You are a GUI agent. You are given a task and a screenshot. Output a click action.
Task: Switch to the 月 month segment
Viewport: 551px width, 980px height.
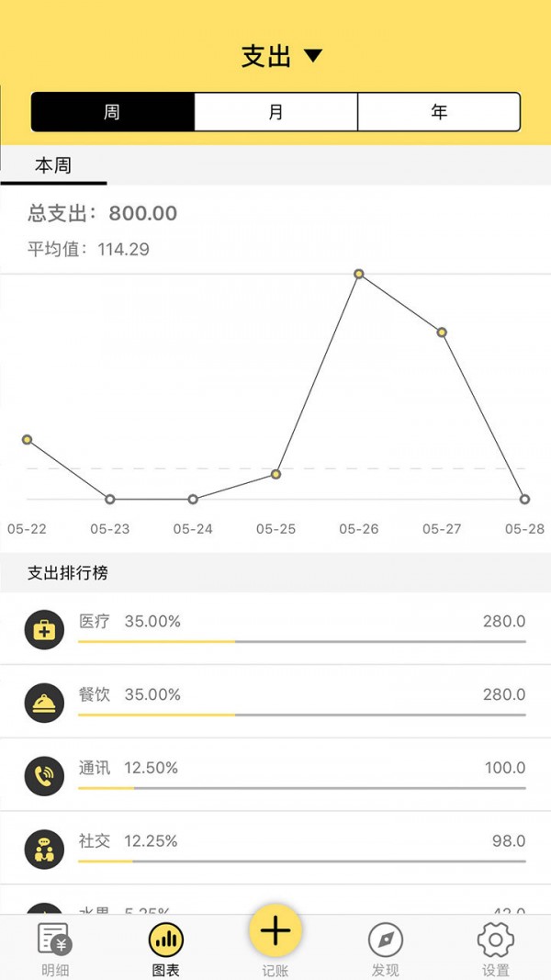[275, 112]
